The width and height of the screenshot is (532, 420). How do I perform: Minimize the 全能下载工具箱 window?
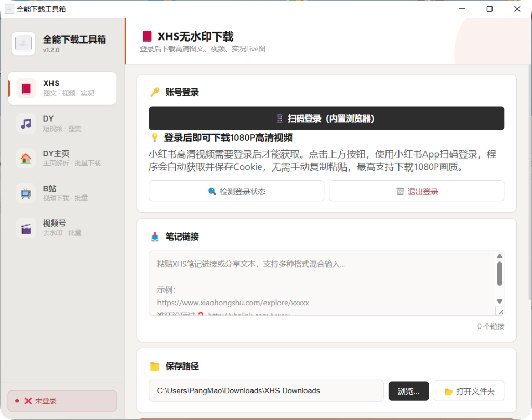(462, 9)
